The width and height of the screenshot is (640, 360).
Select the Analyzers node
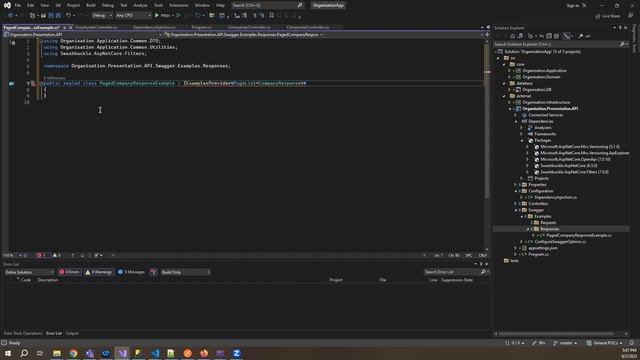542,128
